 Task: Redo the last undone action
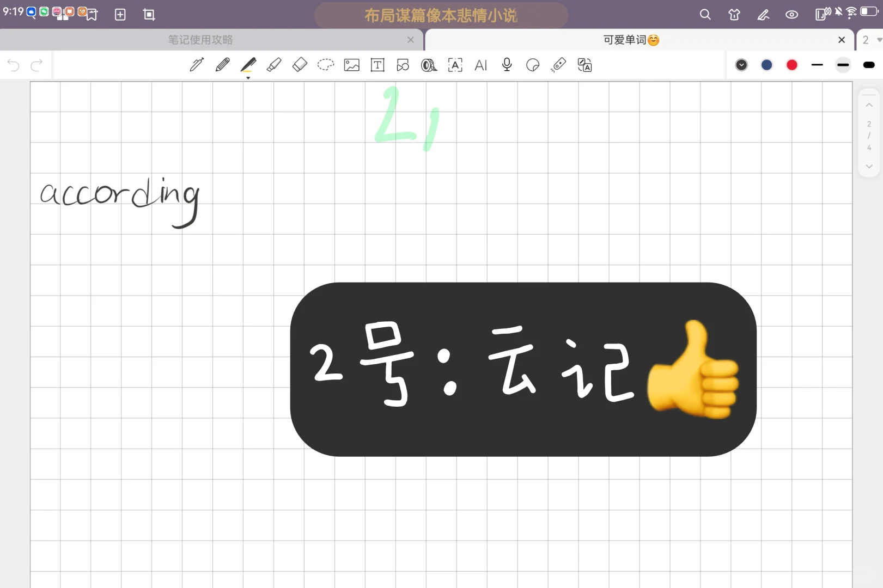[36, 66]
